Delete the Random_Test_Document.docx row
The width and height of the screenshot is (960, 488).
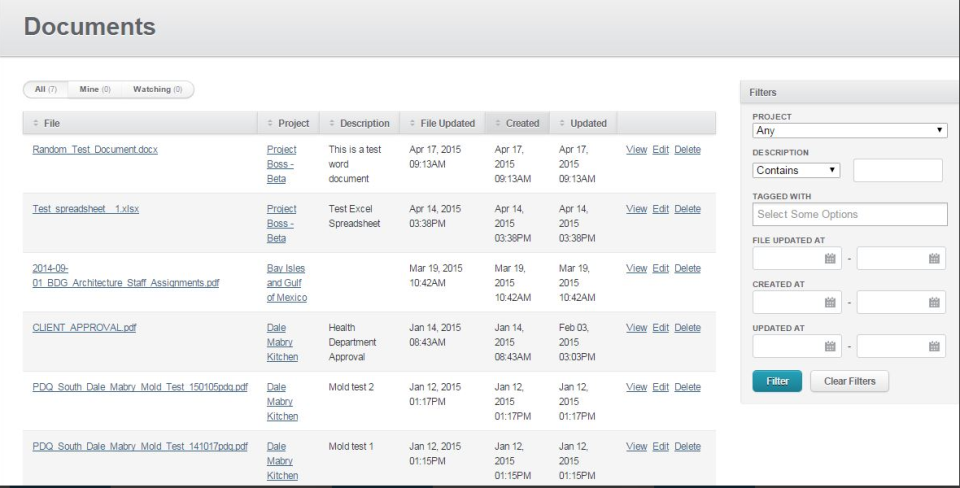click(688, 149)
